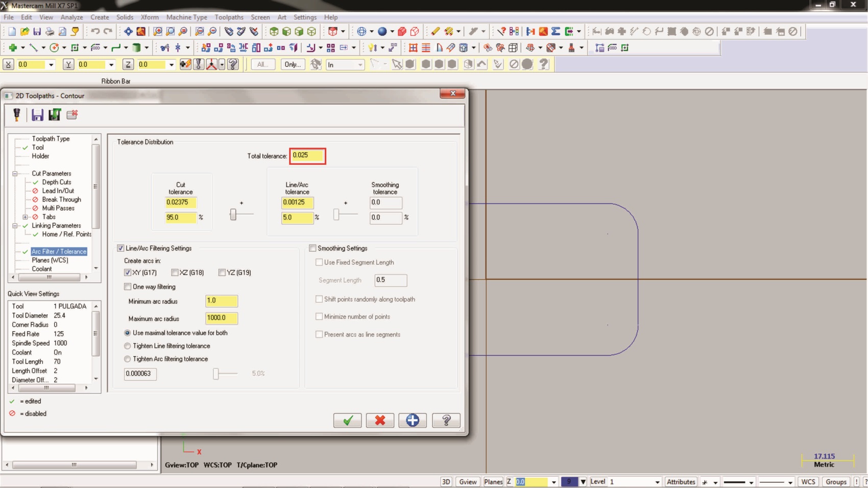Open the Machine Type menu
This screenshot has height=488, width=868.
[186, 17]
